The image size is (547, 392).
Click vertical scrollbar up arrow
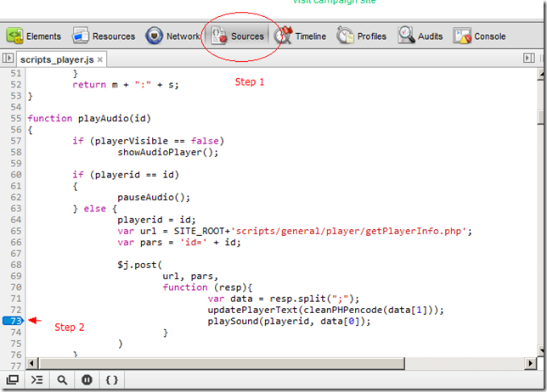click(541, 74)
